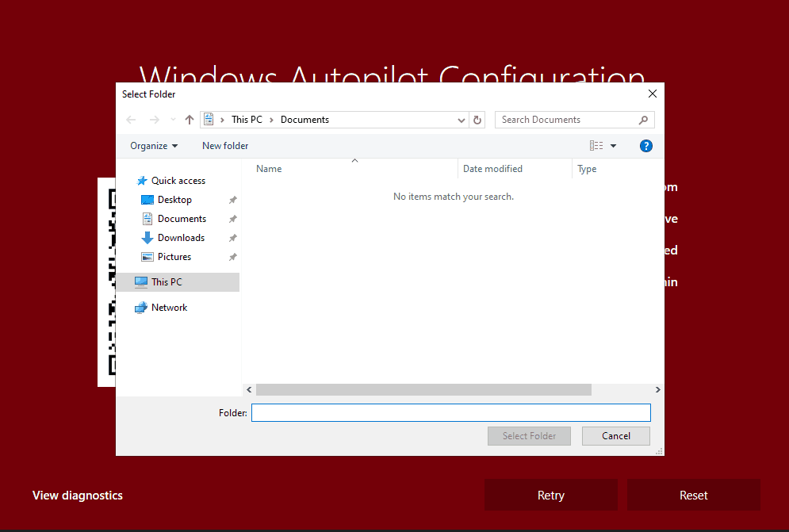
Task: Focus the Folder name input field
Action: coord(450,413)
